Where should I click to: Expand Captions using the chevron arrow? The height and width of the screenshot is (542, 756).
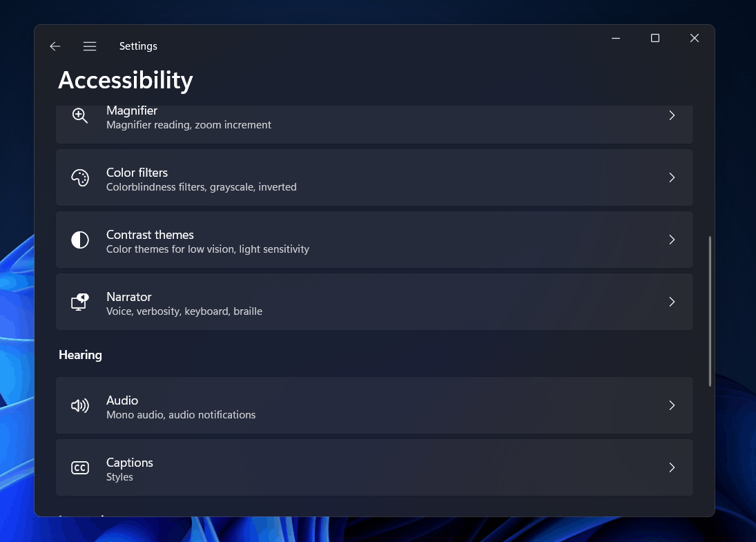(x=672, y=468)
